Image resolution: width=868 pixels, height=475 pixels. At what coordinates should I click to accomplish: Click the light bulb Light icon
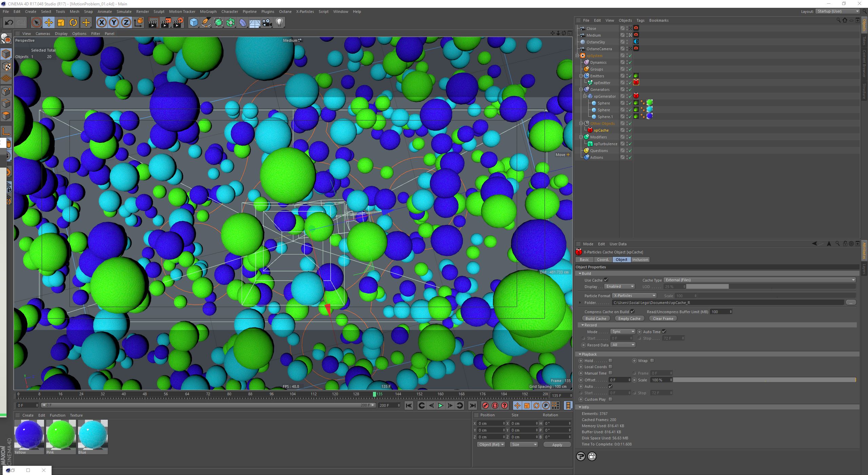279,23
